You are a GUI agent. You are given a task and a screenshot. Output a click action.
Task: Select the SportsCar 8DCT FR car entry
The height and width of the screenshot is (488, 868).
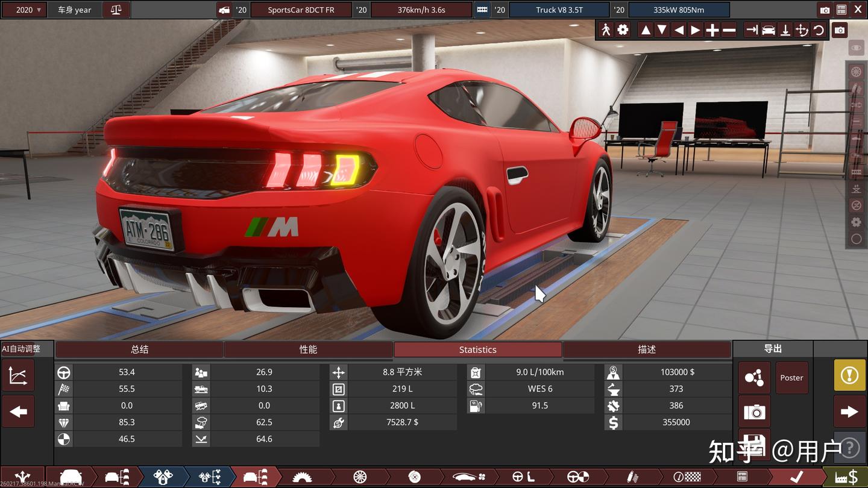point(301,10)
